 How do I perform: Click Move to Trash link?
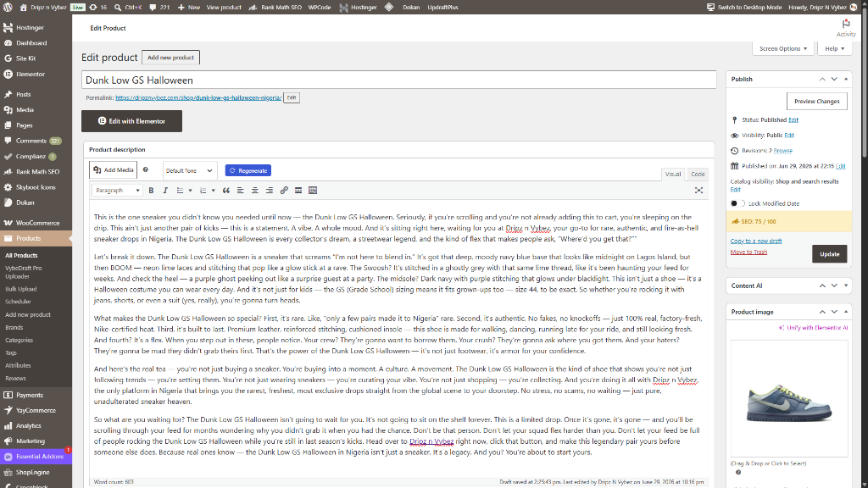748,252
